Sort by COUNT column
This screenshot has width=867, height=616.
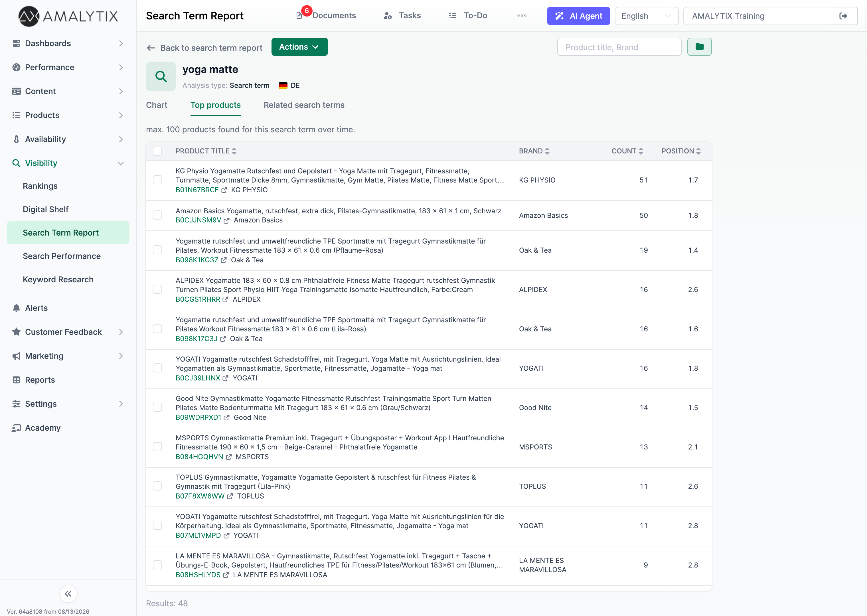[x=627, y=151]
